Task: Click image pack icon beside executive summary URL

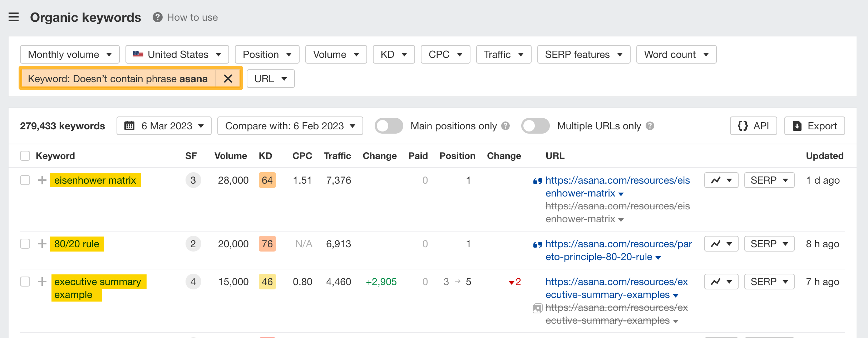Action: (x=537, y=308)
